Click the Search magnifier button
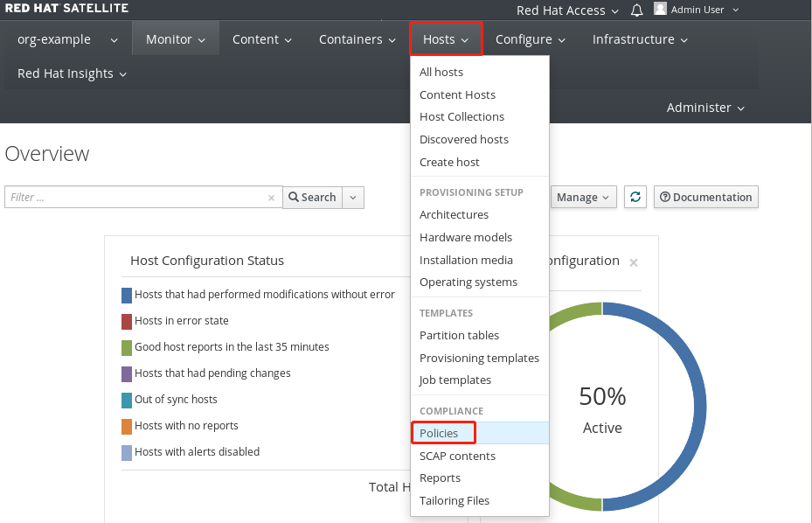The image size is (812, 523). click(312, 198)
